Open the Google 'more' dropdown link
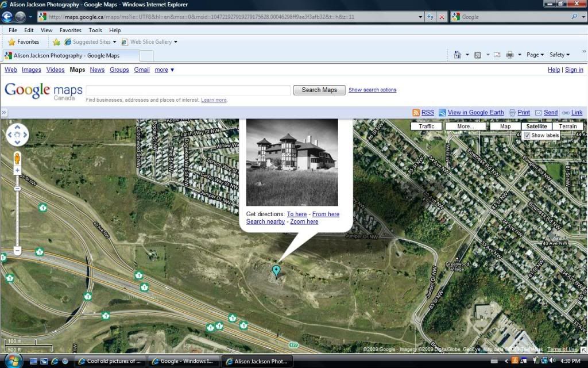Image resolution: width=588 pixels, height=368 pixels. tap(164, 70)
